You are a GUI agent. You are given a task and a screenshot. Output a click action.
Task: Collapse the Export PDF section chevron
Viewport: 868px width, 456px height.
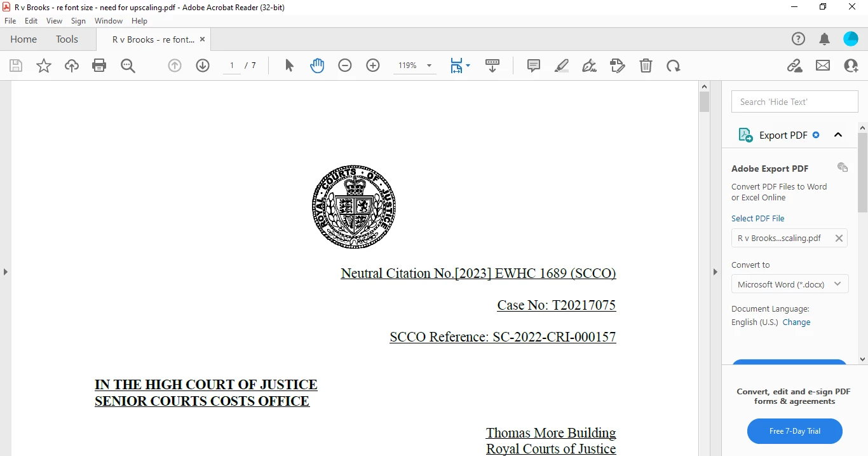(838, 135)
